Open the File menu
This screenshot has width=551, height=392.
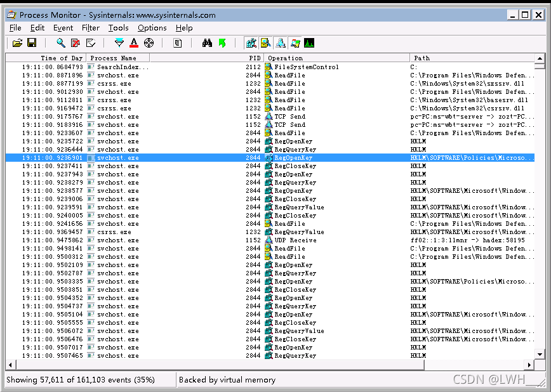click(x=15, y=28)
